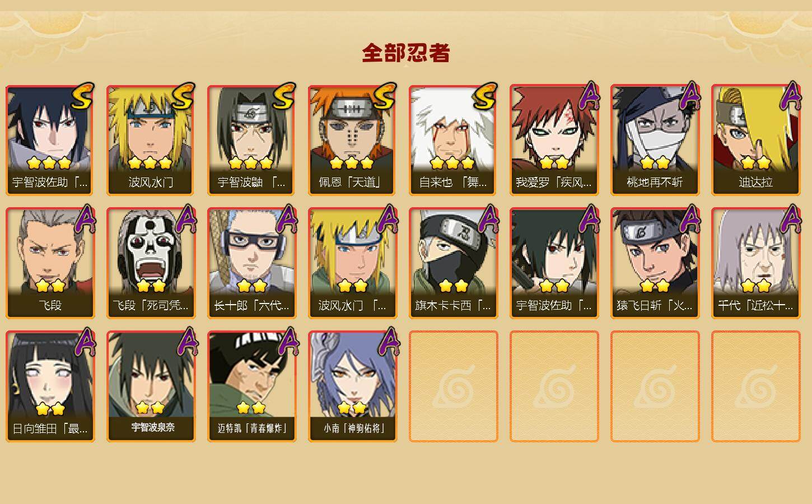Click the 猿飞日斩「火影」 card
Screen dimensions: 812x504
point(655,263)
